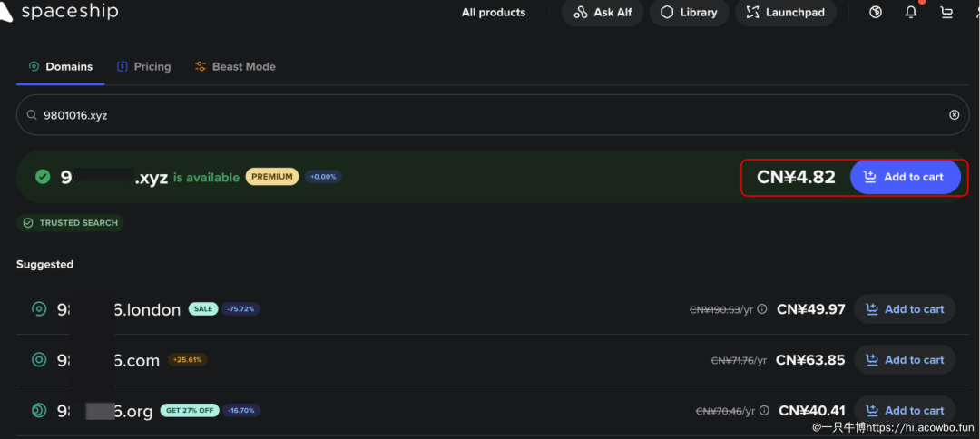Image resolution: width=980 pixels, height=439 pixels.
Task: Click the SALE badge on the .london row
Action: click(x=203, y=309)
